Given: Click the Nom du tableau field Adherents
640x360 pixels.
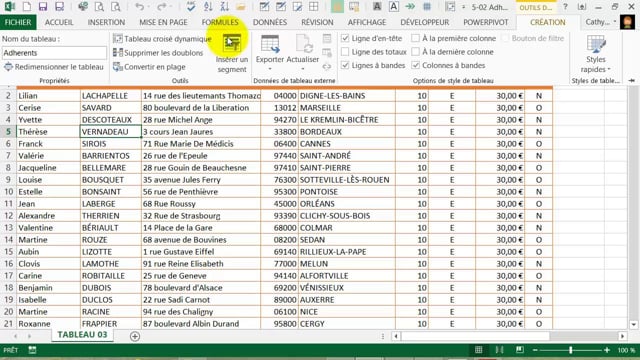Looking at the screenshot, I should 54,53.
